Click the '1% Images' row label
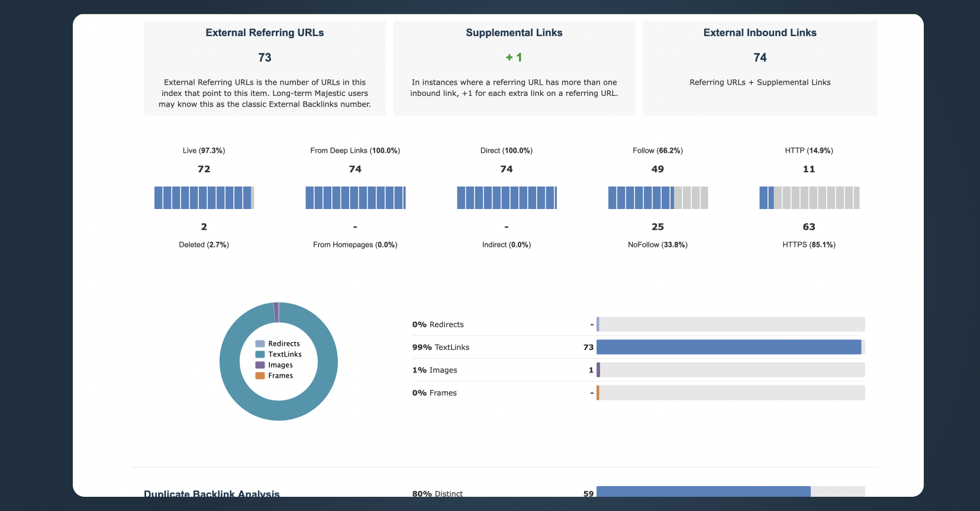The width and height of the screenshot is (980, 511). click(435, 370)
